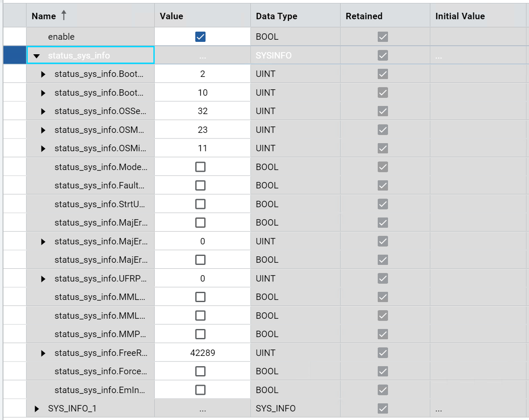Click the sort arrow beside Name header

coord(64,15)
